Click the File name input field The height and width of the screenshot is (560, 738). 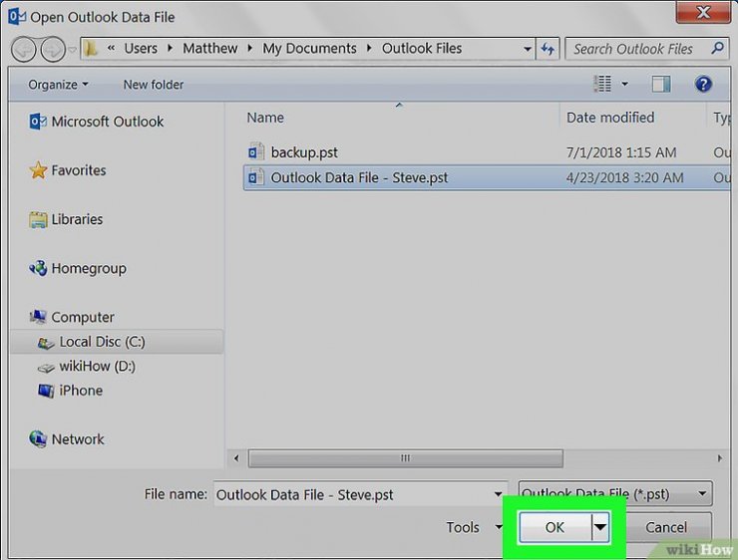pyautogui.click(x=361, y=494)
